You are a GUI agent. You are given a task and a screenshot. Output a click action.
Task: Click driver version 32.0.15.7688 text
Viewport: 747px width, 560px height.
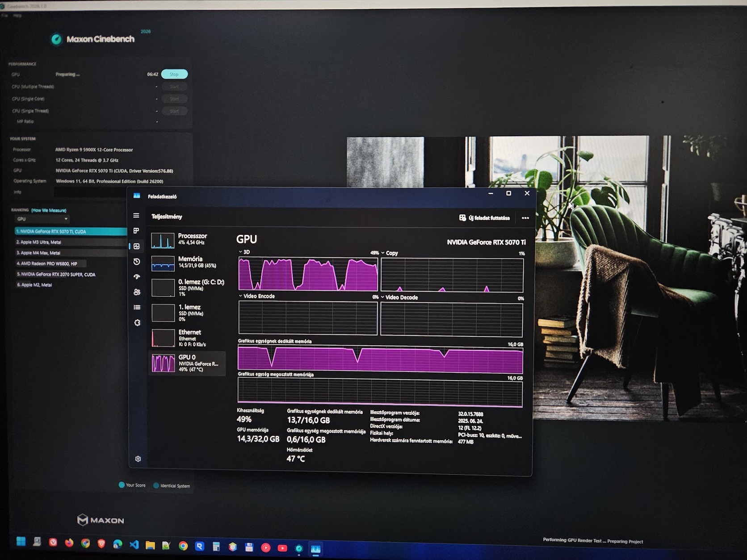471,414
